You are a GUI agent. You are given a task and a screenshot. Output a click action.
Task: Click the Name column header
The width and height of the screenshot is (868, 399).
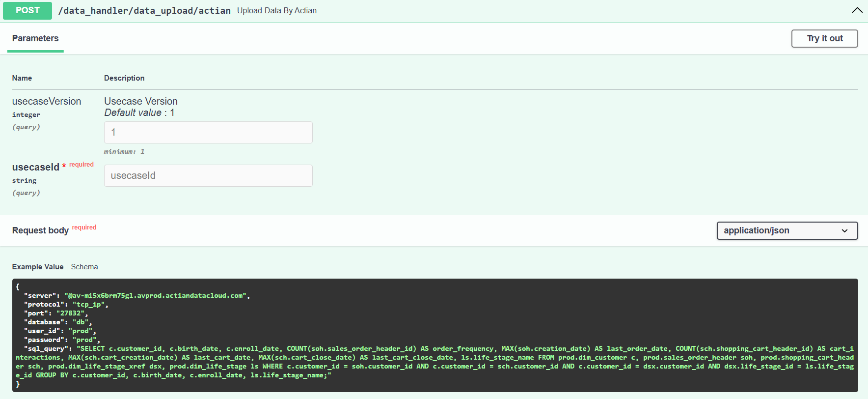[x=22, y=78]
